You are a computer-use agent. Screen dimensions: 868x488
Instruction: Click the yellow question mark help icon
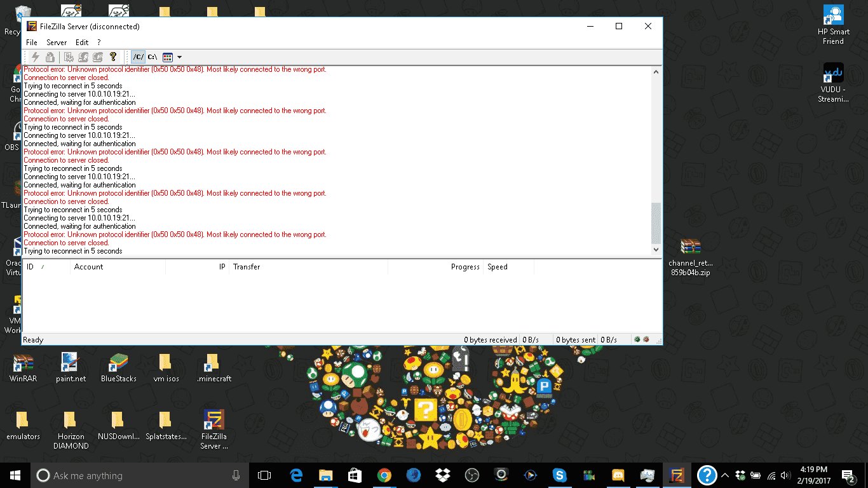(113, 57)
